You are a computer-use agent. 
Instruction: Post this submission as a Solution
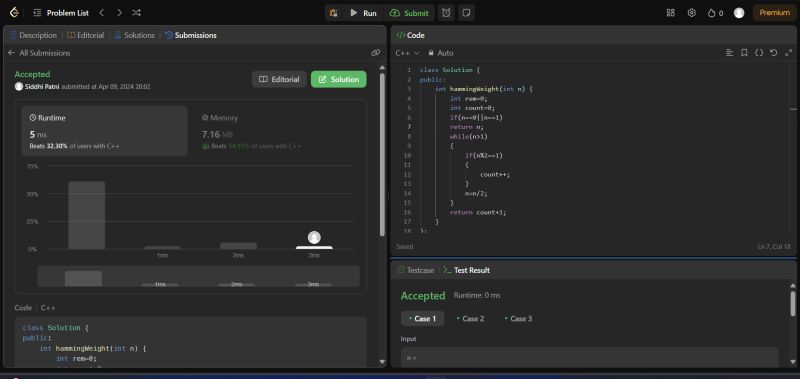pos(339,79)
